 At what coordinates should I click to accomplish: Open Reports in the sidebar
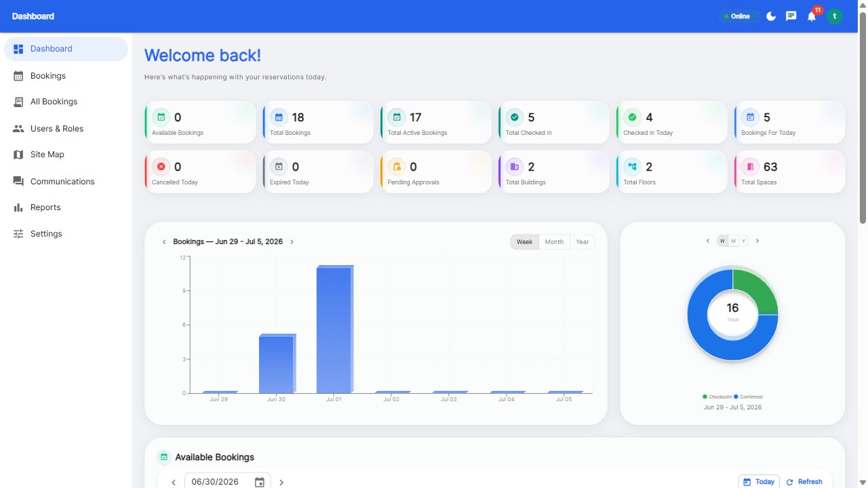pos(66,207)
